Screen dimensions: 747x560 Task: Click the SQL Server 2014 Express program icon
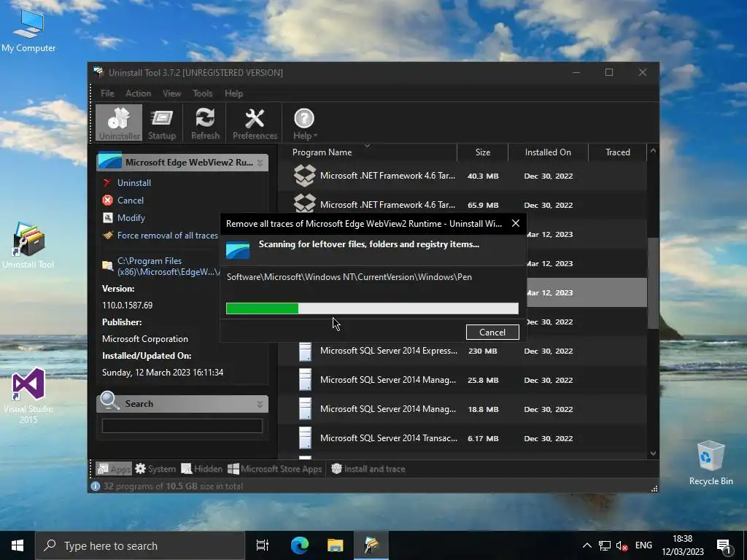[305, 351]
